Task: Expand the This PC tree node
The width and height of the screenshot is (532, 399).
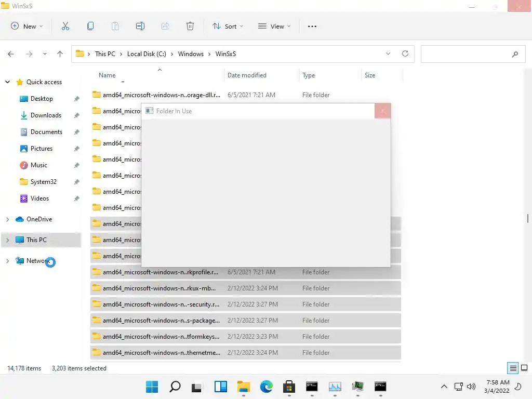Action: tap(7, 240)
